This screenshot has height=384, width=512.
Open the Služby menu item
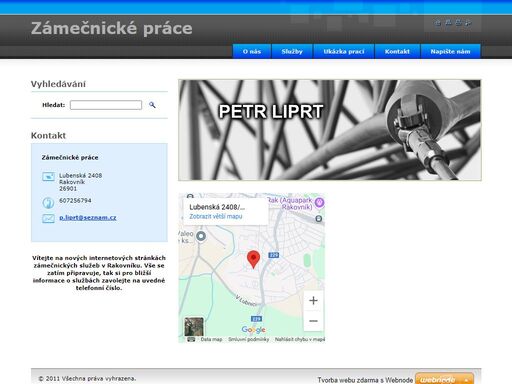click(x=292, y=51)
